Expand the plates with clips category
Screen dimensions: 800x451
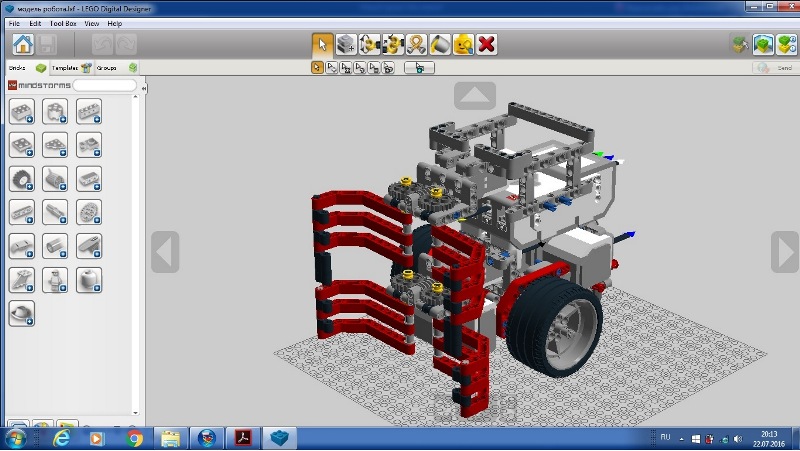[x=89, y=145]
